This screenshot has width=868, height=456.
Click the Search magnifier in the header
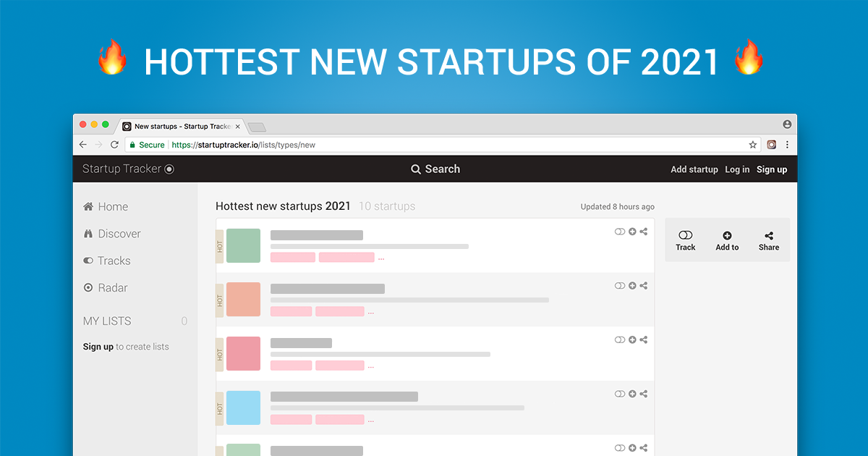[416, 169]
